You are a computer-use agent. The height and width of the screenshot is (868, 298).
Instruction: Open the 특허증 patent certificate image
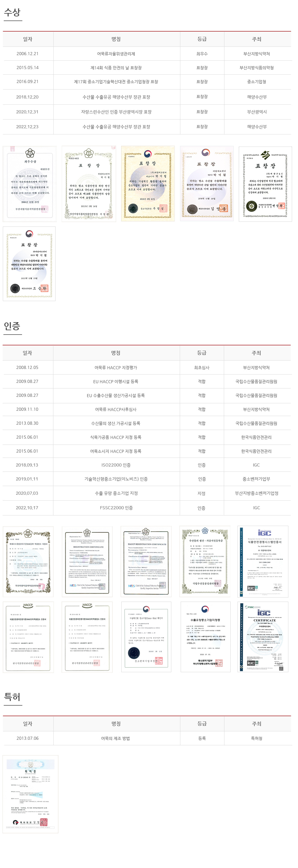[30, 794]
